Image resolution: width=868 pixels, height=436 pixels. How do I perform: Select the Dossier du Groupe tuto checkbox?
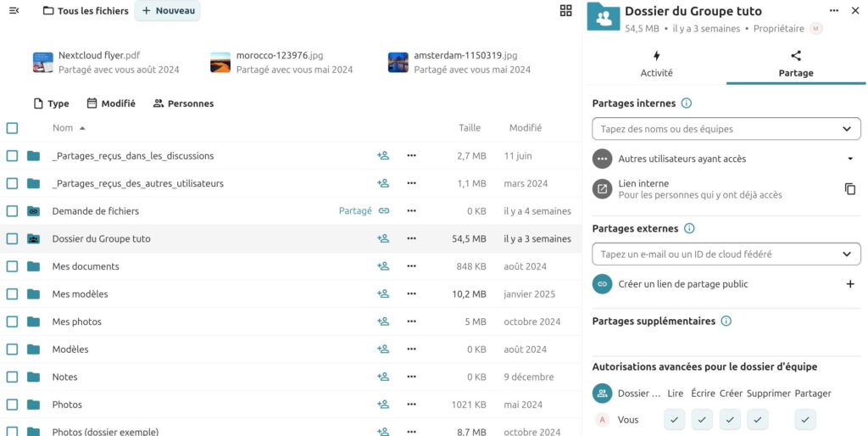click(x=12, y=238)
